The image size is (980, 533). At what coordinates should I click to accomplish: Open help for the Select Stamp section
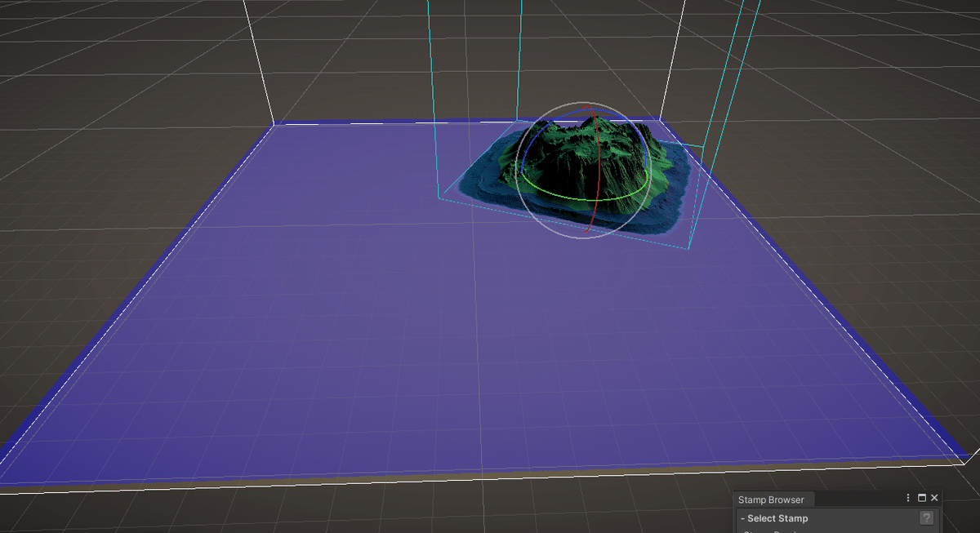point(927,518)
